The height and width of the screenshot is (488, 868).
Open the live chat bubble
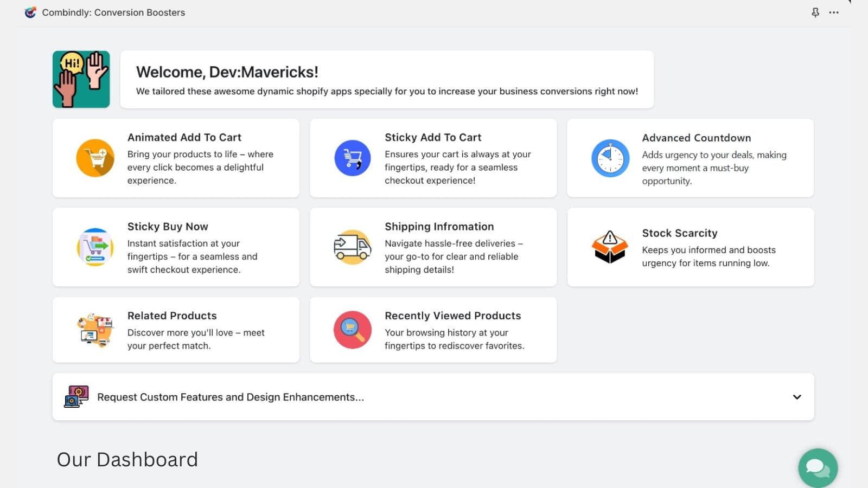pyautogui.click(x=818, y=468)
